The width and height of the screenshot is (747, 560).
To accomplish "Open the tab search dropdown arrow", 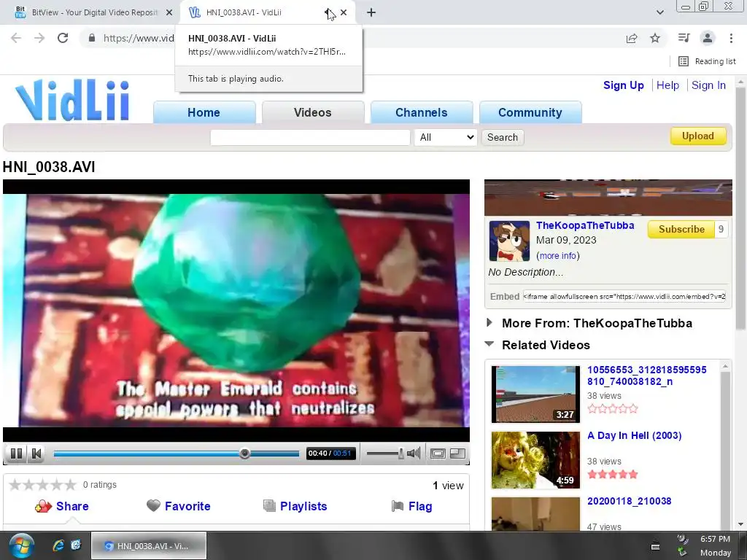I will (x=659, y=12).
